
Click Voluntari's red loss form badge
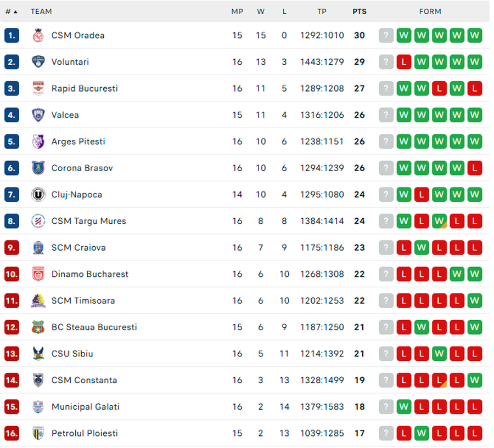(404, 62)
